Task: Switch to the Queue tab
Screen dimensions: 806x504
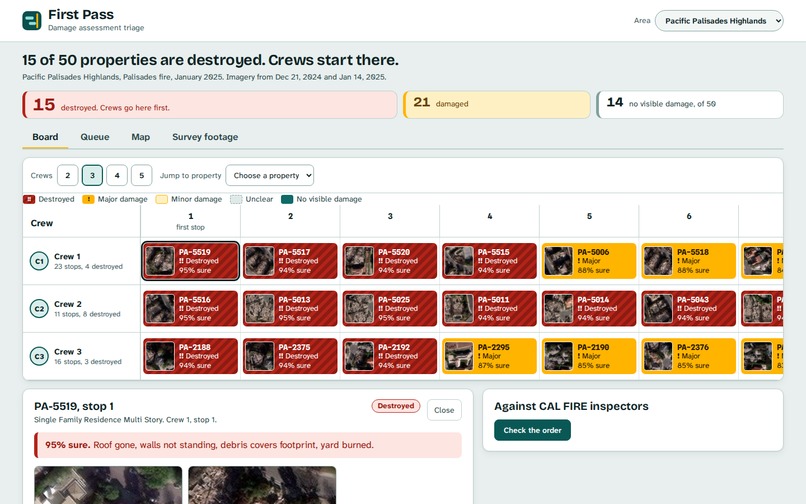Action: pos(95,137)
